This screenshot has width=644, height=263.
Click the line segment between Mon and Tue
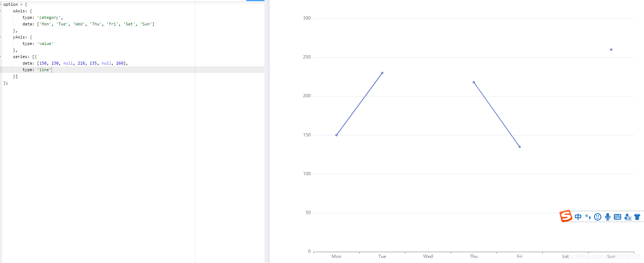359,104
